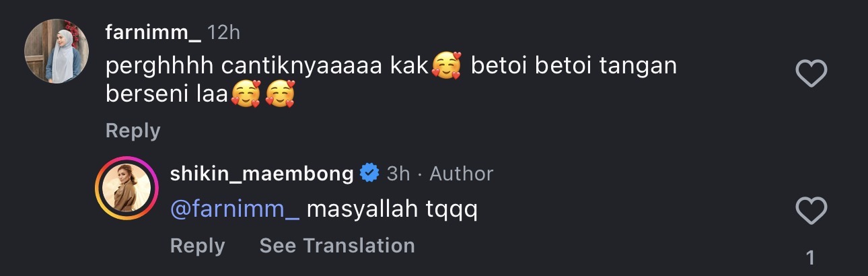Click the hearts emoji after "kak"
The height and width of the screenshot is (276, 868).
click(445, 66)
